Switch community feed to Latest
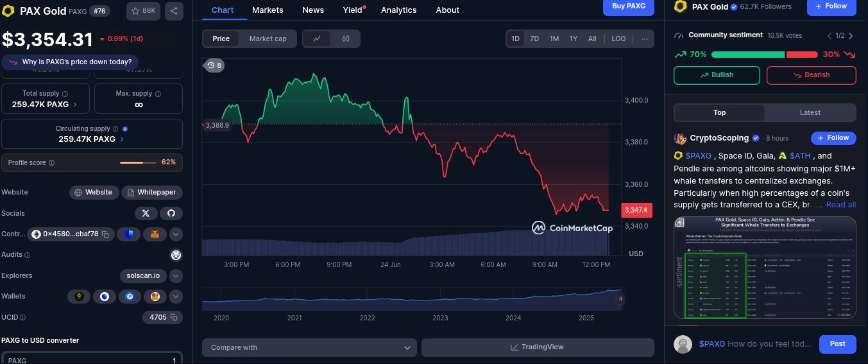The height and width of the screenshot is (364, 868). pos(810,112)
